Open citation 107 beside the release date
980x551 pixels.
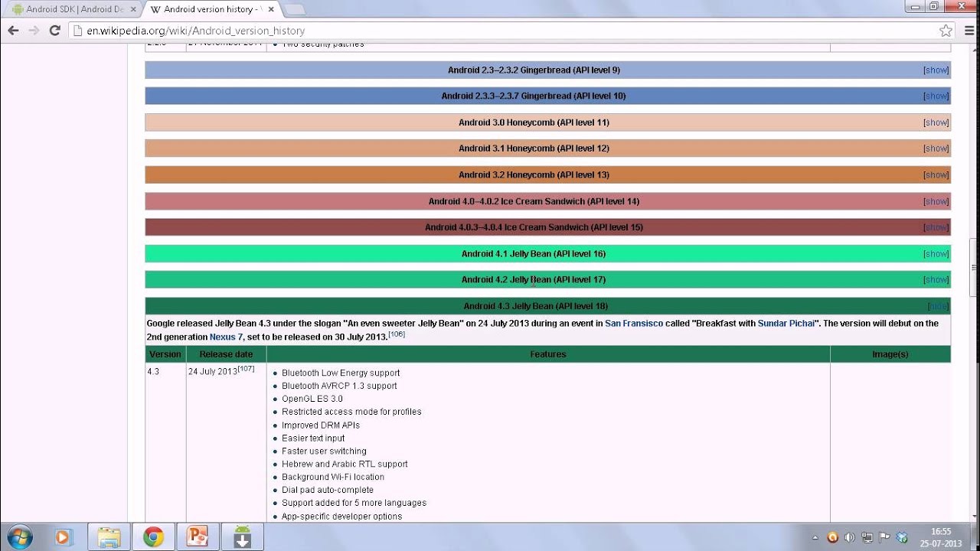(246, 369)
